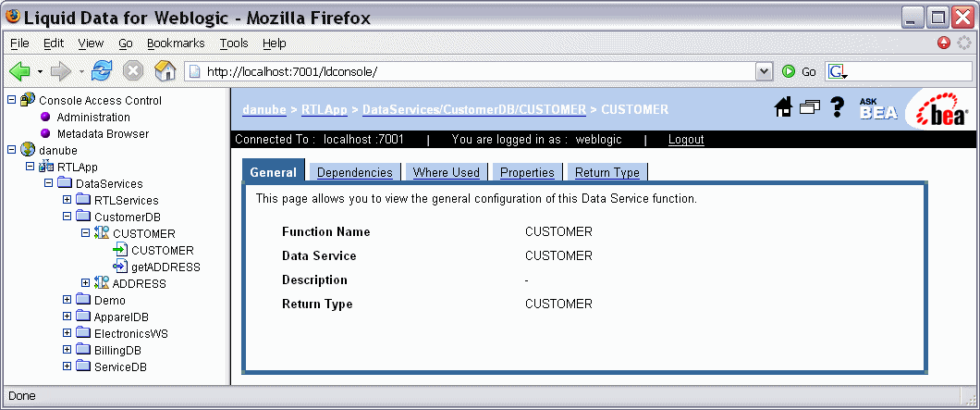The width and height of the screenshot is (980, 410).
Task: Click the DataServices/CustomerDB/CUSTOMER breadcrumb link
Action: point(474,109)
